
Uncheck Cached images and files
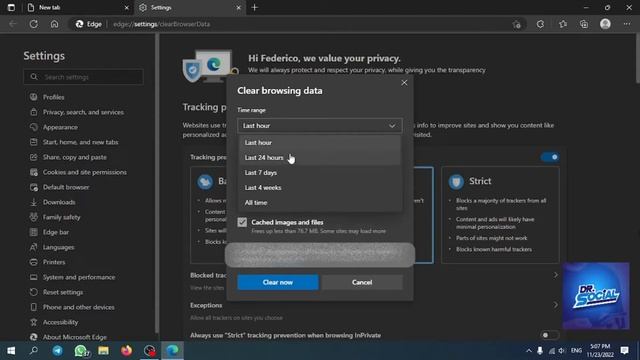pyautogui.click(x=242, y=222)
